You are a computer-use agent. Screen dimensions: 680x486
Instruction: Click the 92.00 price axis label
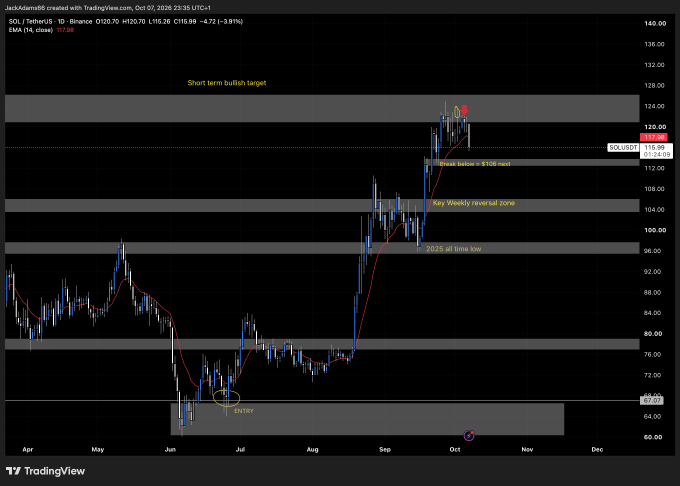coord(653,272)
